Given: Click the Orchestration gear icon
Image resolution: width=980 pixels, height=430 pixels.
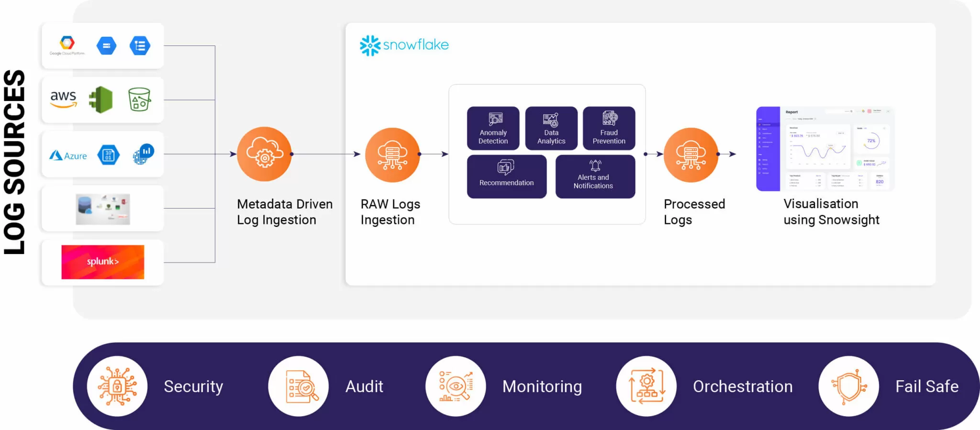Looking at the screenshot, I should click(x=646, y=386).
